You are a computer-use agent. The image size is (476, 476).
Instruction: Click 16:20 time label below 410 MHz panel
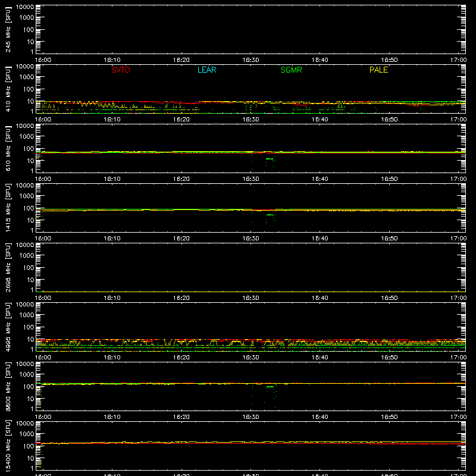pyautogui.click(x=181, y=120)
